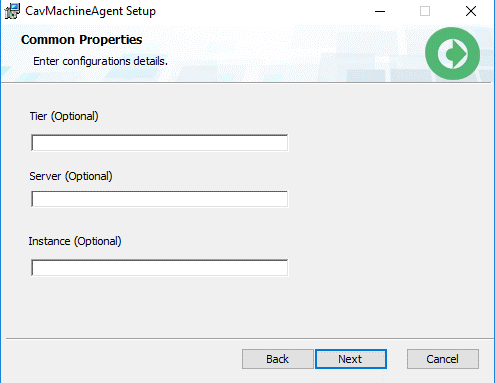Click the Tier (Optional) input field

[159, 143]
